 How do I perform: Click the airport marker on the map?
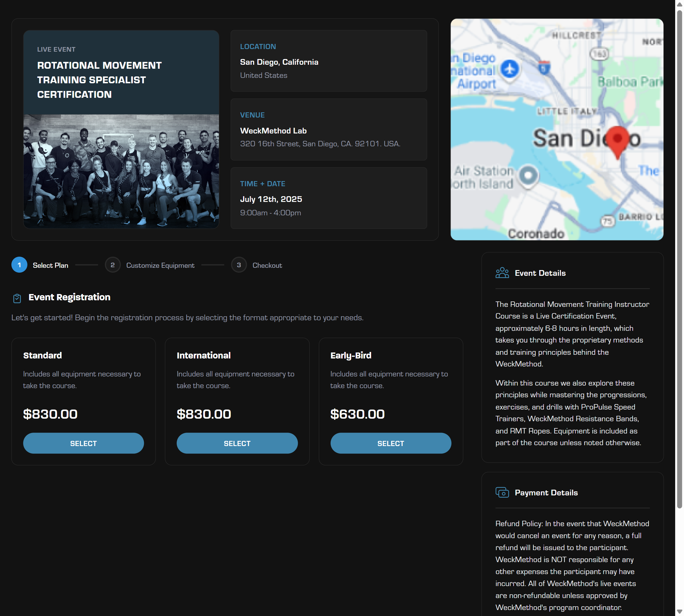pos(510,69)
